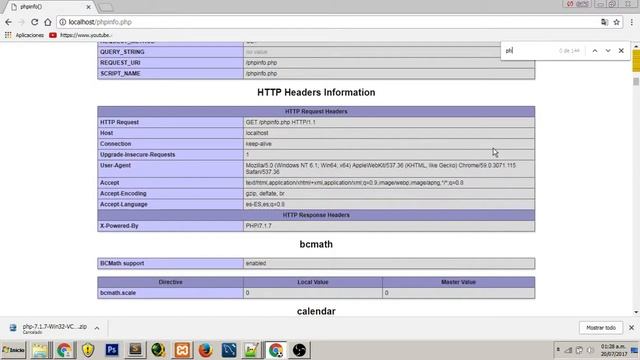
Task: Open XAMPP control panel from the taskbar
Action: (x=182, y=350)
